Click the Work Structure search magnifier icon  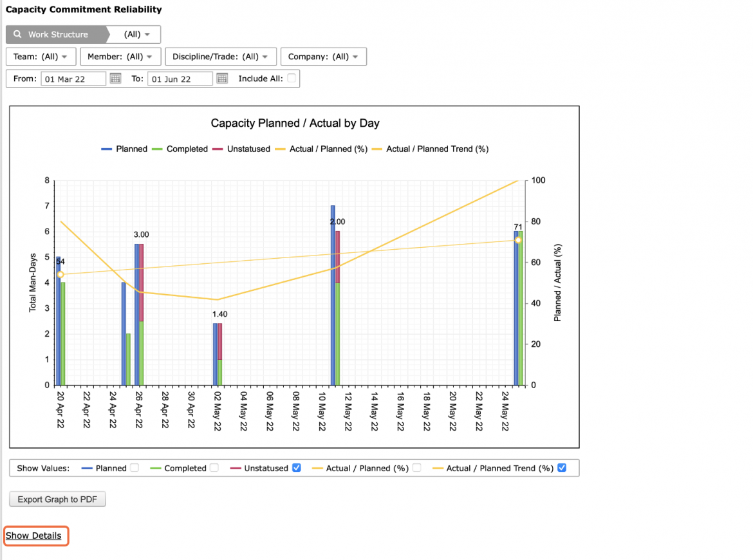[17, 34]
